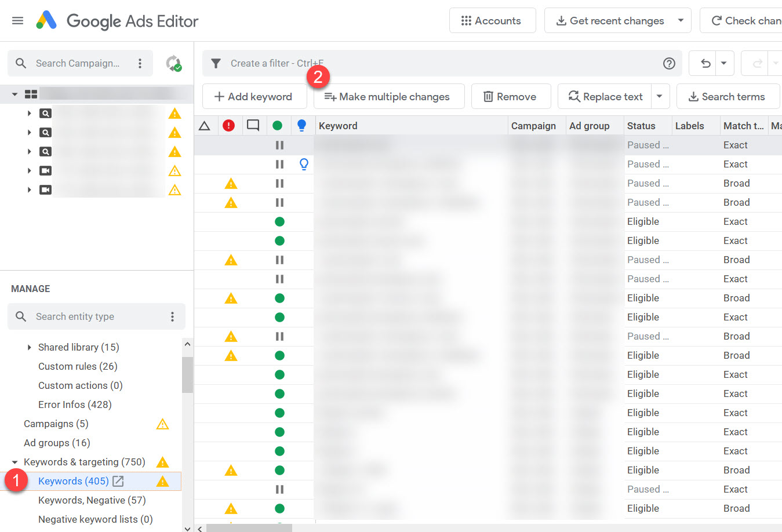Open the three-dot menu beside Search entity type
This screenshot has width=782, height=532.
171,316
